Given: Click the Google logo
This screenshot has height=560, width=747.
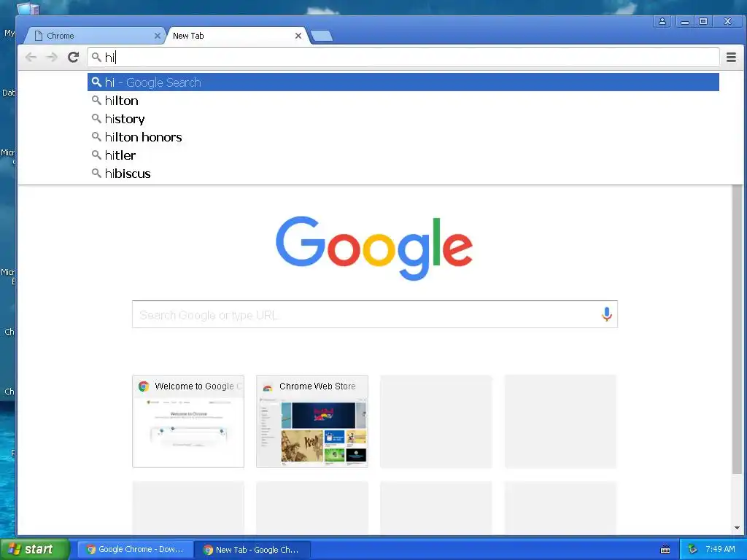Looking at the screenshot, I should (374, 248).
